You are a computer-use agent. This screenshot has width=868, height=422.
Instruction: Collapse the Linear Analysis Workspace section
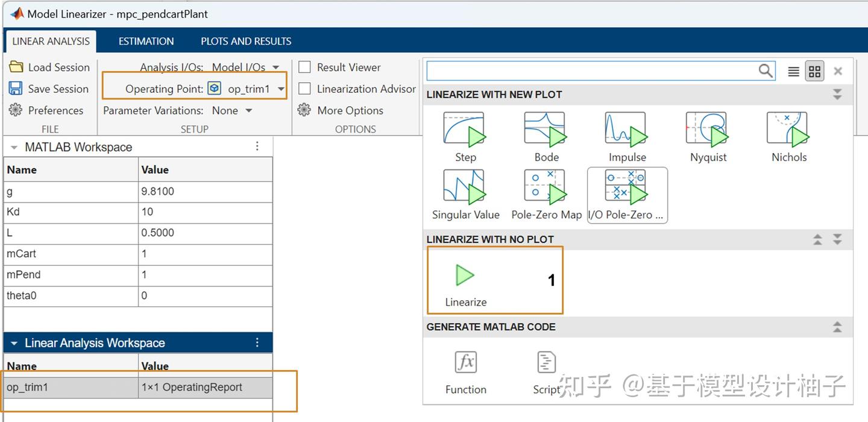(x=13, y=342)
